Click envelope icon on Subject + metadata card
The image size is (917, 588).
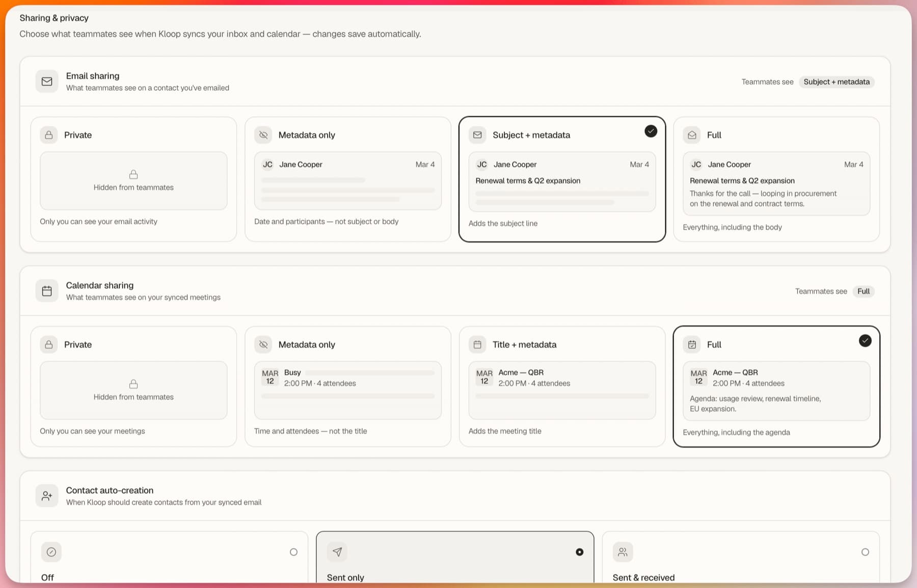click(x=477, y=135)
